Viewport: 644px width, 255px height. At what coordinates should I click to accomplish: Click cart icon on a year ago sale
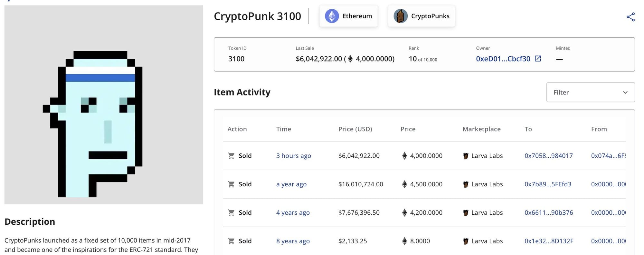click(x=231, y=184)
